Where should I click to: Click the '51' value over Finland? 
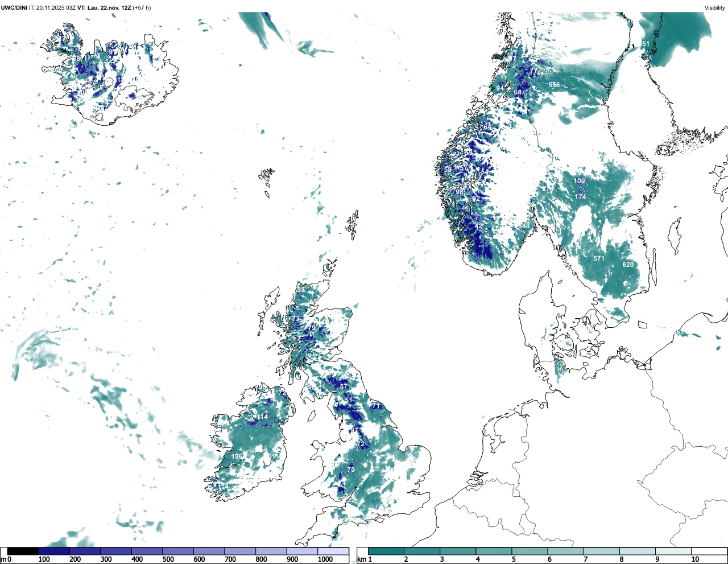646,44
